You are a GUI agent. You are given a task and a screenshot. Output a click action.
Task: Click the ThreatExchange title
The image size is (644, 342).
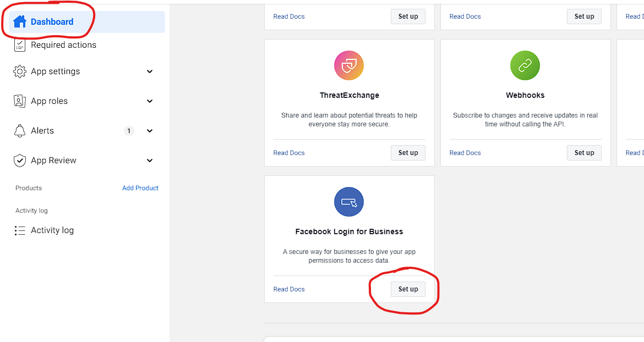(350, 95)
